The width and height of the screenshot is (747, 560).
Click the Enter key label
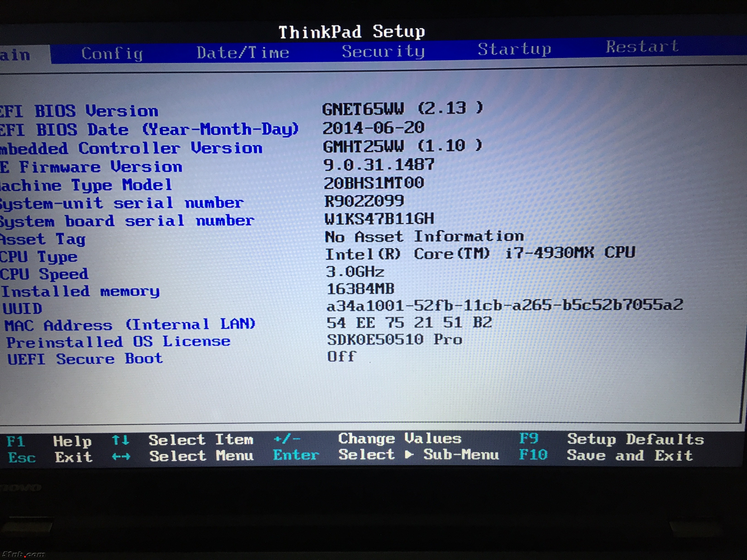tap(296, 455)
